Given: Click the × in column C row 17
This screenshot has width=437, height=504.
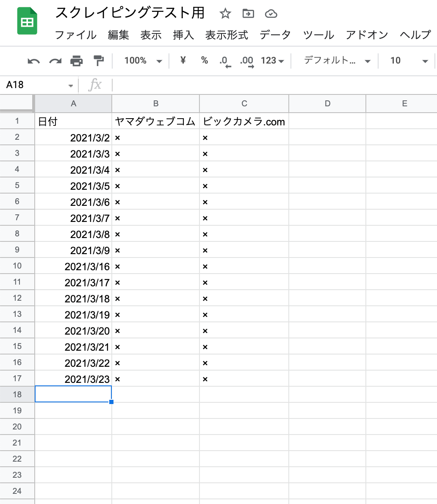Looking at the screenshot, I should coord(205,379).
